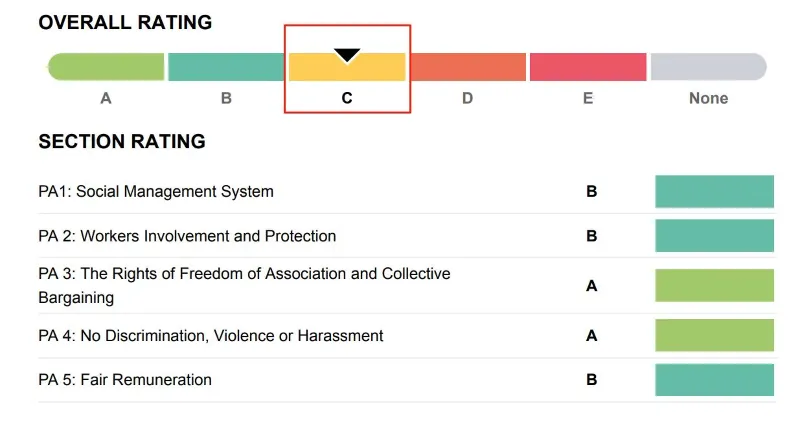The image size is (800, 433).
Task: Click green color bar for PA 4
Action: pyautogui.click(x=714, y=335)
